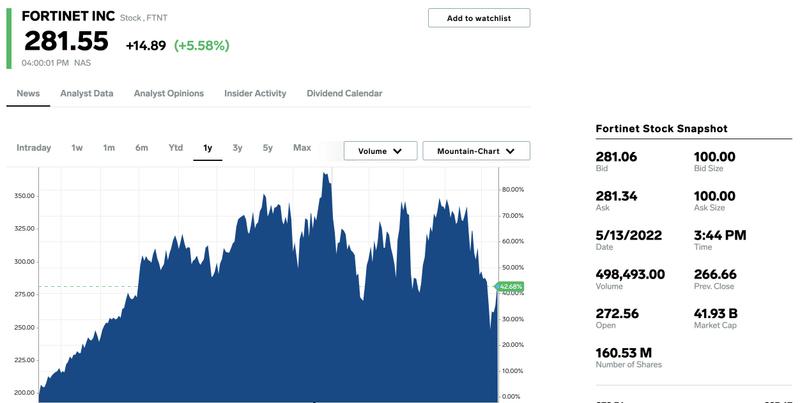Click the 272.56 Open value
This screenshot has width=800, height=403.
tap(617, 314)
